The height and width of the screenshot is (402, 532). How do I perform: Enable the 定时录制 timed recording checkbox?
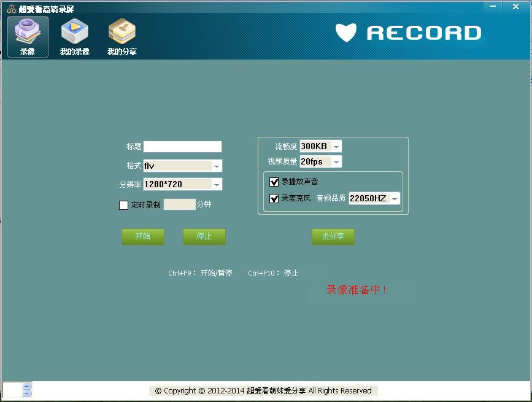(x=123, y=205)
